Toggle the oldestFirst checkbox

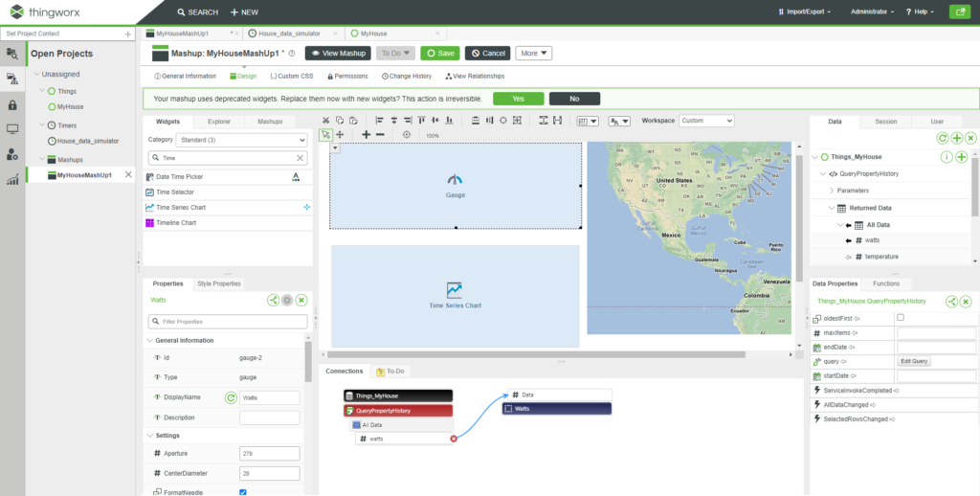click(x=901, y=318)
